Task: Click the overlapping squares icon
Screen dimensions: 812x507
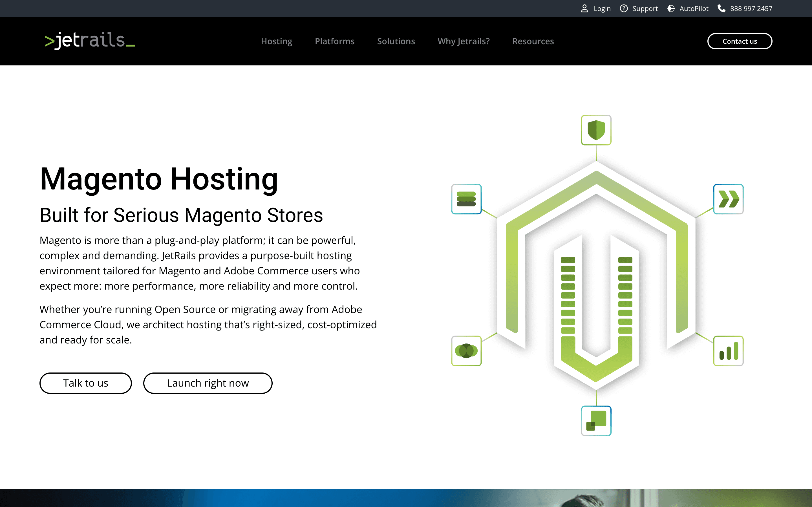Action: click(x=596, y=420)
